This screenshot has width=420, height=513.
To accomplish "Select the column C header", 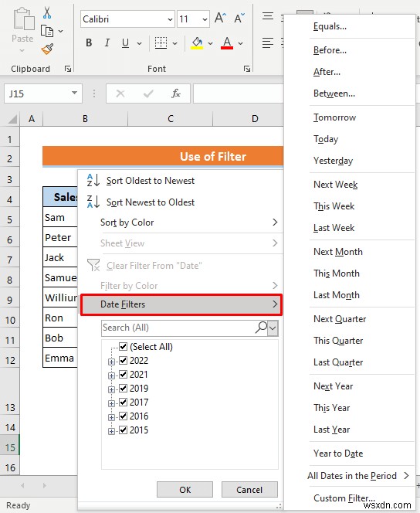I will pos(171,119).
